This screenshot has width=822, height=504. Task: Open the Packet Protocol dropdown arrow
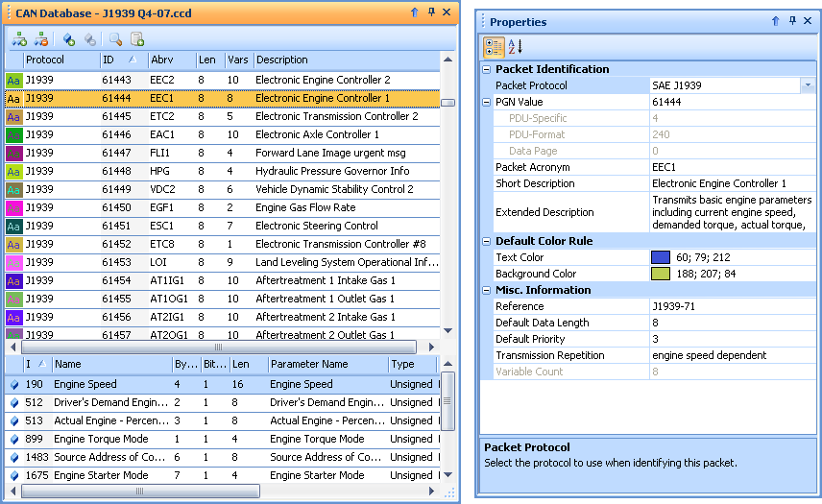[808, 85]
